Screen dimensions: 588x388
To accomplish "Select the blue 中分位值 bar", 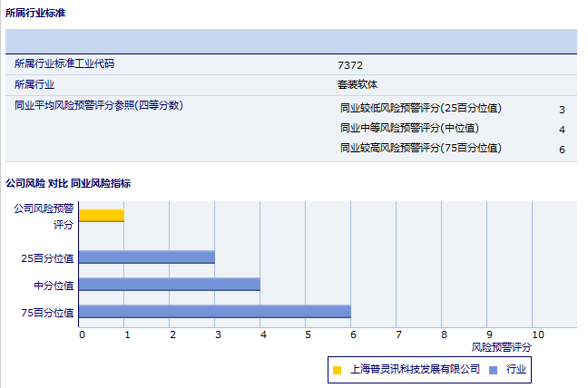I will point(170,285).
